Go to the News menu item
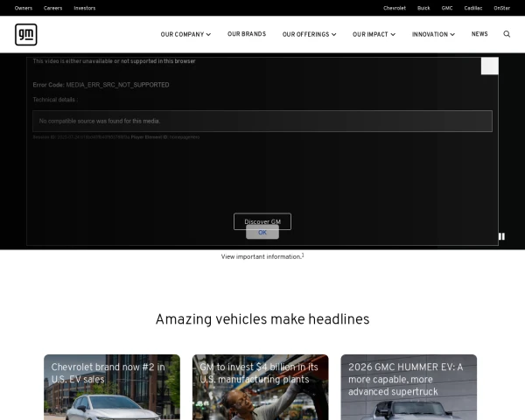This screenshot has width=525, height=420. [x=479, y=34]
